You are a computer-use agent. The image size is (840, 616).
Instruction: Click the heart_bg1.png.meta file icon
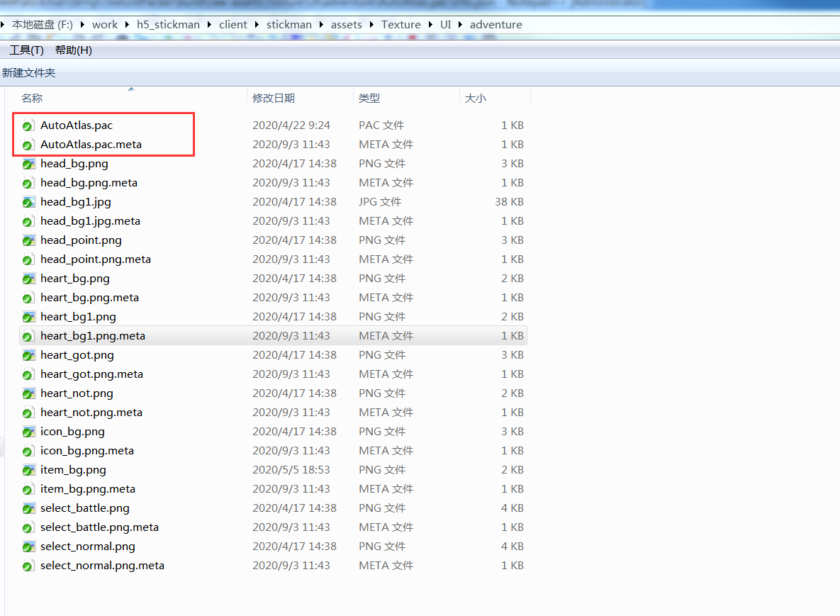coord(28,337)
